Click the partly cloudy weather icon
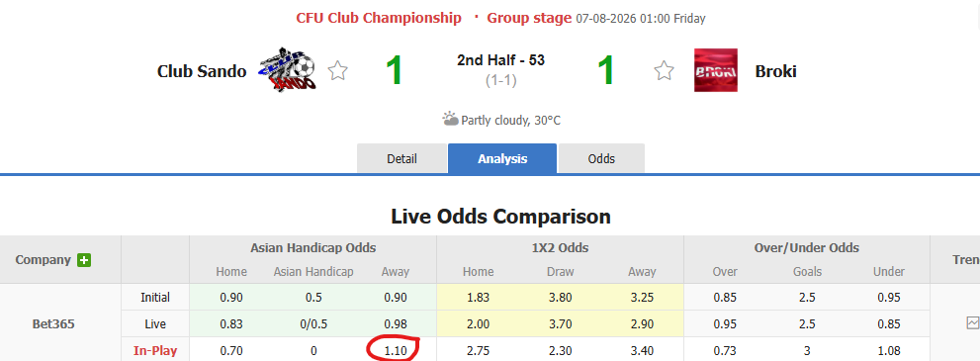 point(450,119)
